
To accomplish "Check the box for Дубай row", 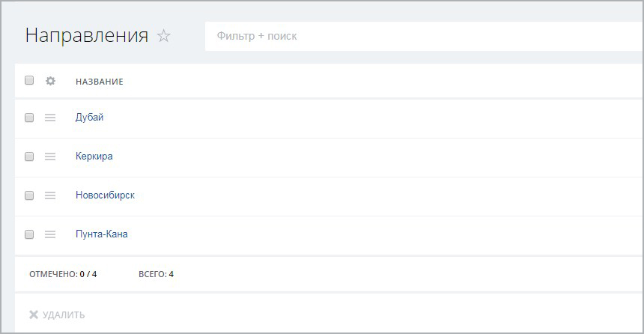I will coord(29,118).
